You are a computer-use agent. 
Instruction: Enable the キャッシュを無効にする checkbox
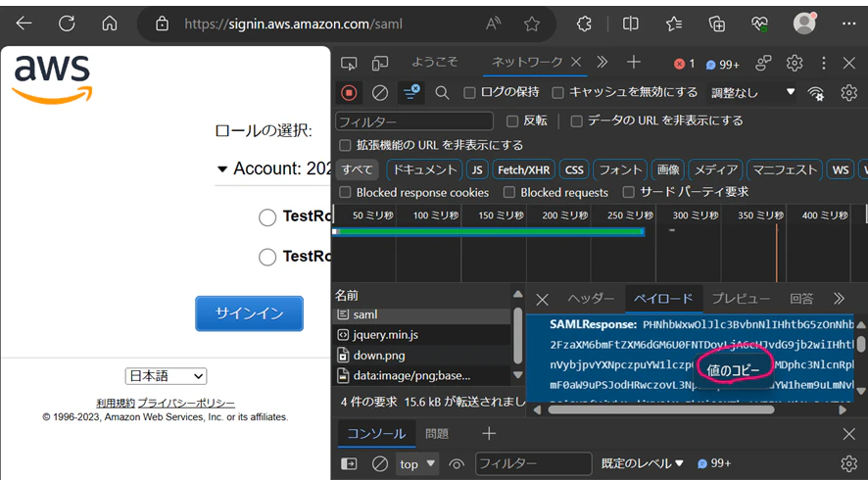coord(558,93)
